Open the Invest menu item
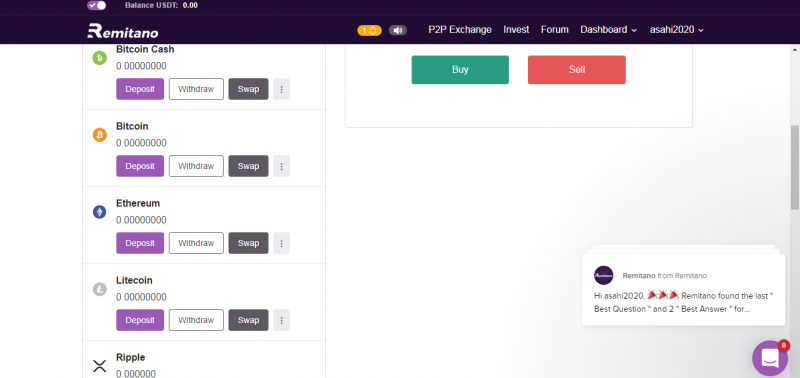800x378 pixels. [x=516, y=30]
